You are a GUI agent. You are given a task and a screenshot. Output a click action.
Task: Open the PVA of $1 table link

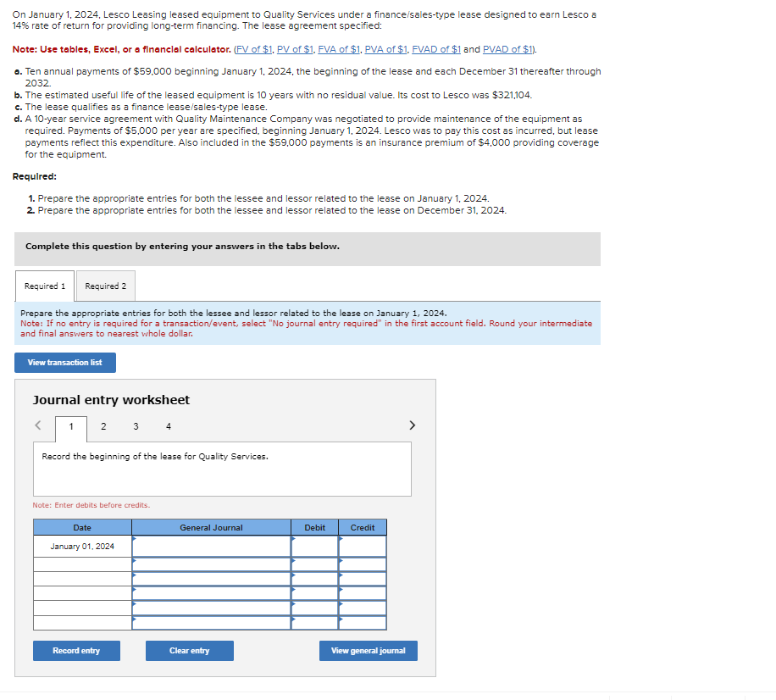coord(386,49)
